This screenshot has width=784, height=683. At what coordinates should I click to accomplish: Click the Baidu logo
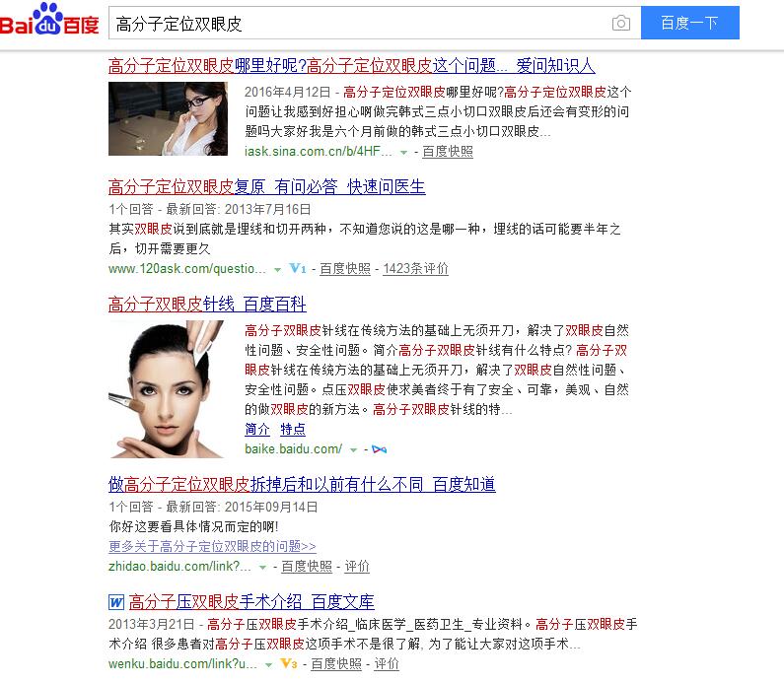click(x=49, y=20)
